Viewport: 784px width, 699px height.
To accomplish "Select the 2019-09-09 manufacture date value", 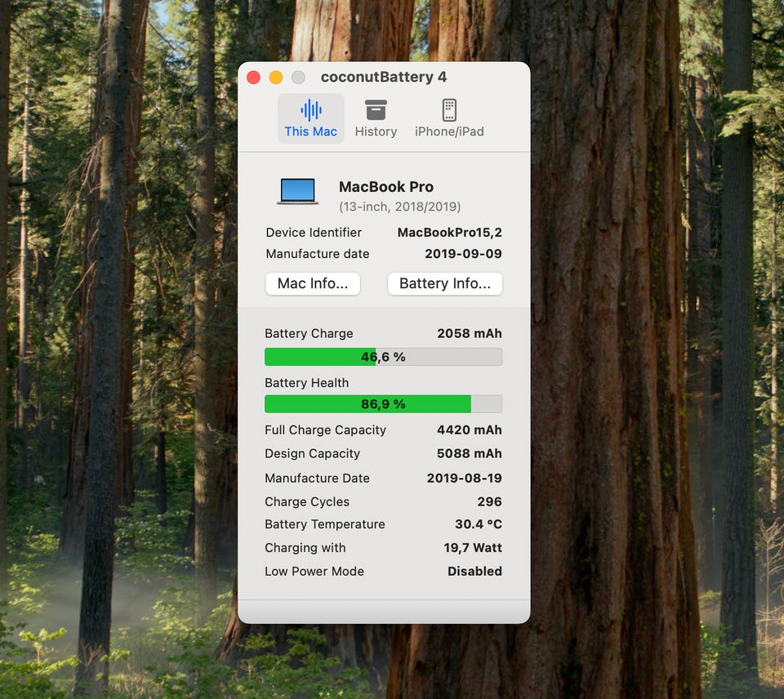I will tap(464, 254).
